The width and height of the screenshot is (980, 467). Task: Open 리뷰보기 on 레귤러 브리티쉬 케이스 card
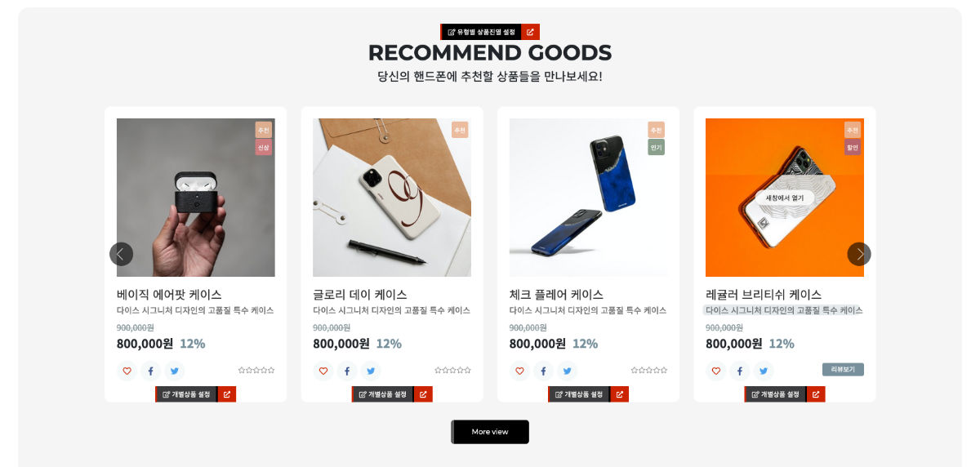pyautogui.click(x=843, y=370)
